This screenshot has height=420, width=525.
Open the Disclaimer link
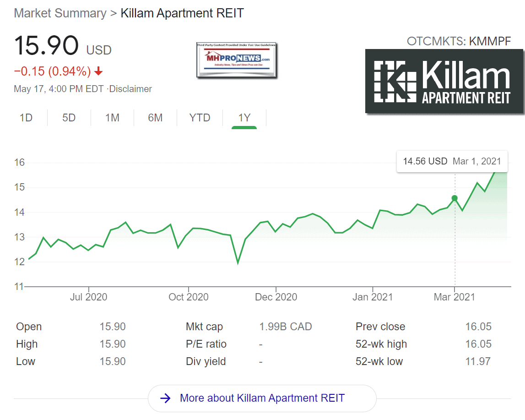(130, 89)
